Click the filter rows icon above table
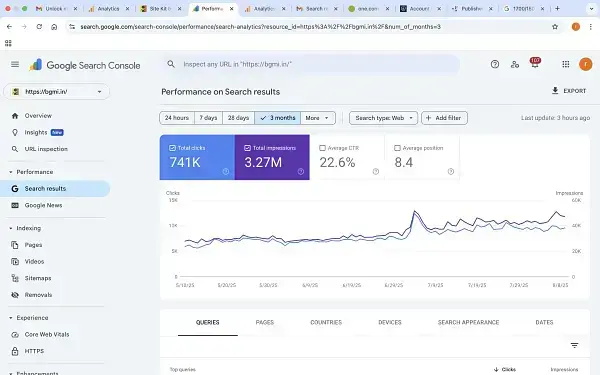600x375 pixels. [574, 346]
